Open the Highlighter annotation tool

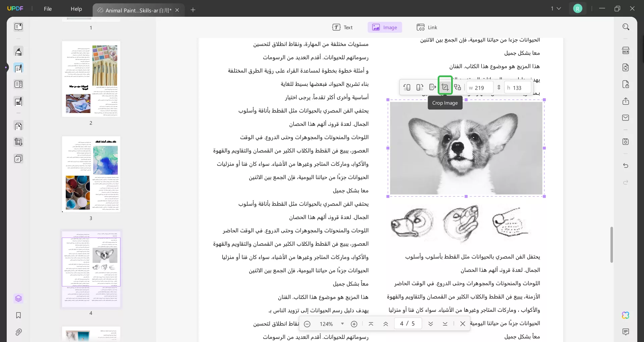[18, 51]
